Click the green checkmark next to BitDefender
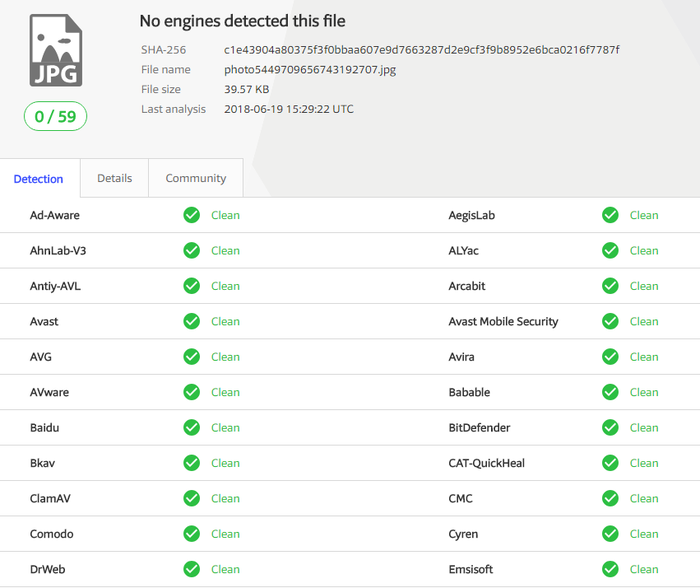 [610, 428]
